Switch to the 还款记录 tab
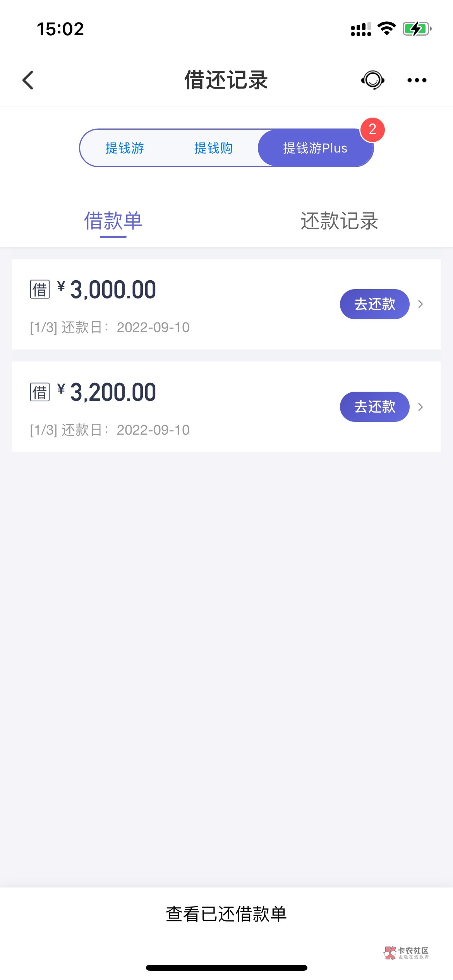This screenshot has width=453, height=980. coord(340,221)
